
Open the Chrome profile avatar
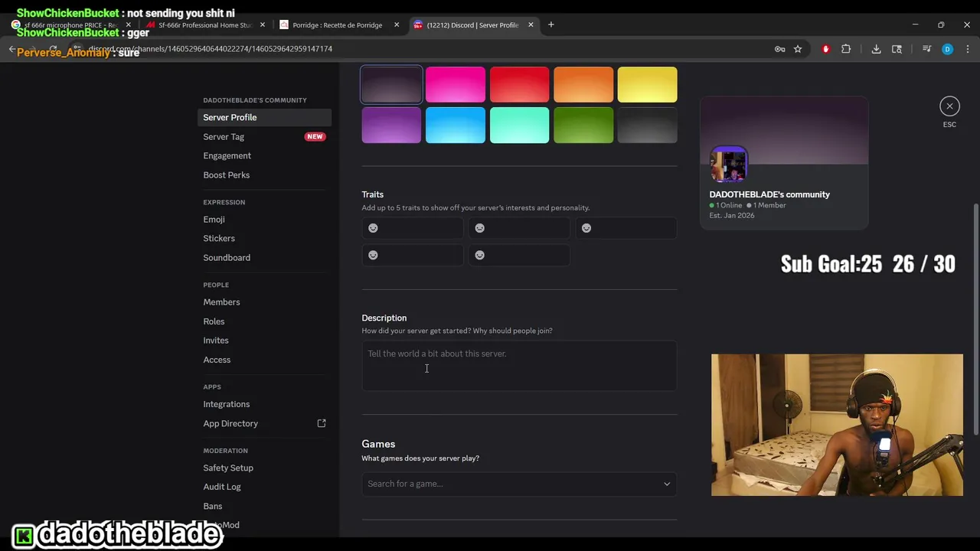point(947,49)
